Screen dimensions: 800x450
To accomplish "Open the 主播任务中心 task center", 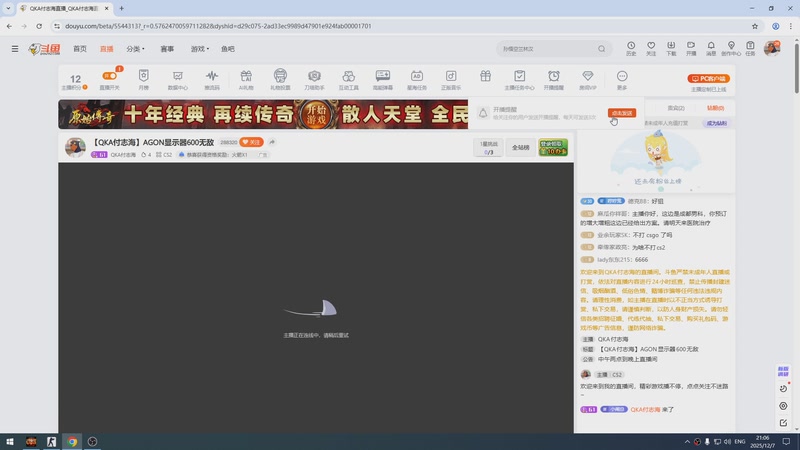I will (519, 80).
